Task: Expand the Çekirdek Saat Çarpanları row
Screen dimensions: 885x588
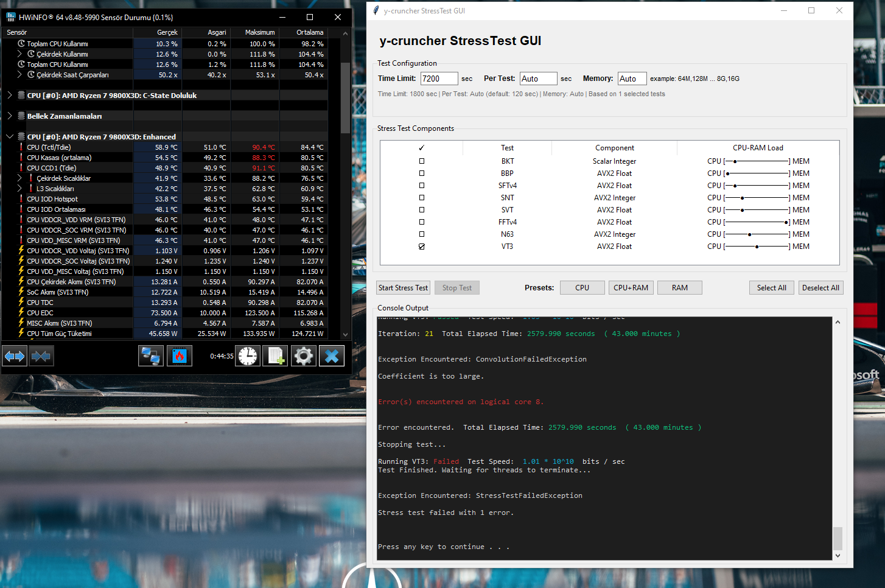Action: coord(19,75)
